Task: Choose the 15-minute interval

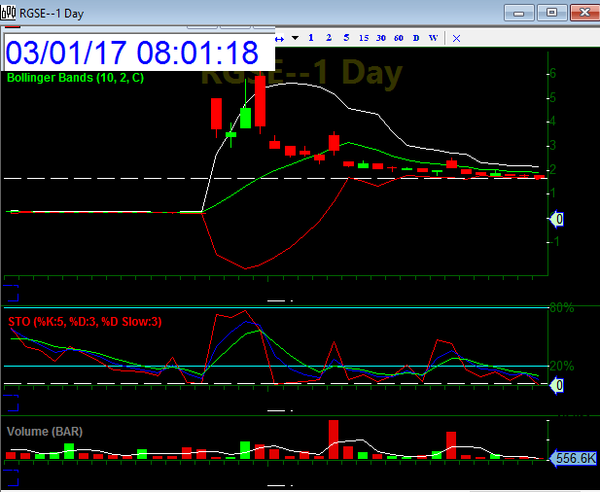Action: click(364, 38)
